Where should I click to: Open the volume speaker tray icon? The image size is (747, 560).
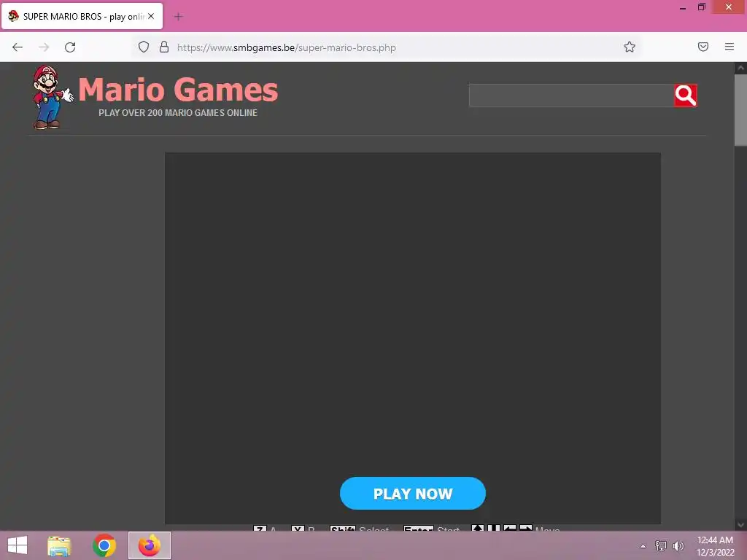coord(678,546)
